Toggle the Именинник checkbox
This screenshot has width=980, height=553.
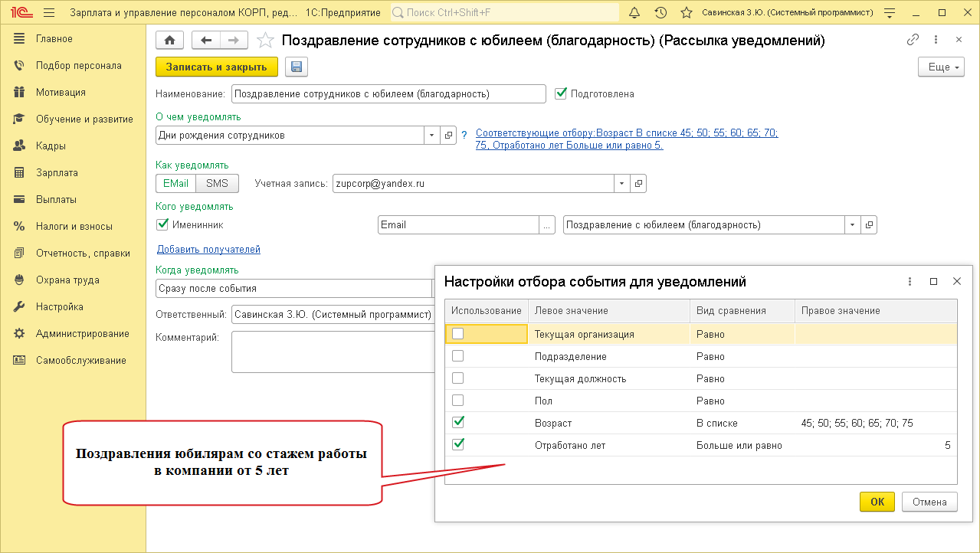point(162,224)
